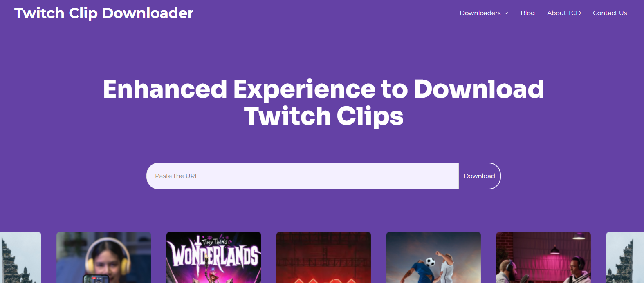This screenshot has height=283, width=644.
Task: Click the Twitch Clip Downloader site logo
Action: pos(104,13)
